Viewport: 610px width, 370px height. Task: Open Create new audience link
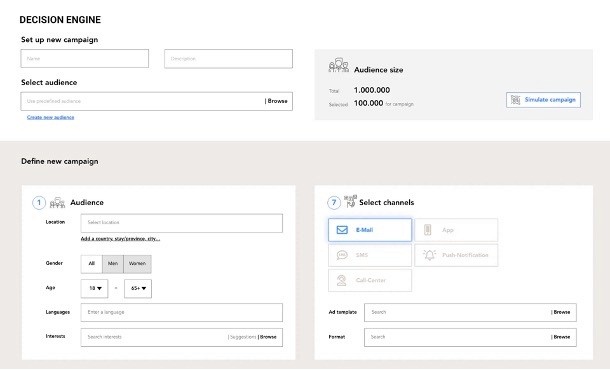51,117
